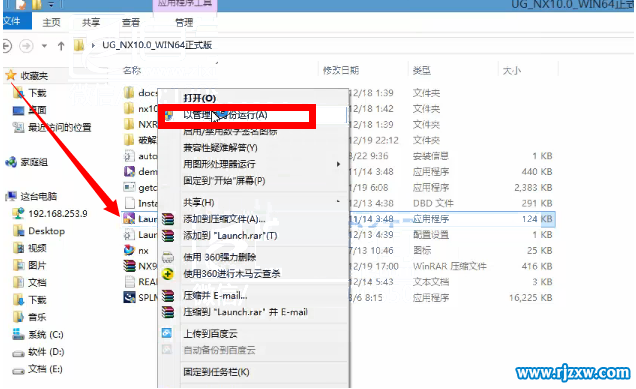Click the UG_NX10.0_WIN64正式版 address path
Screen dimensions: 636x389
157,45
